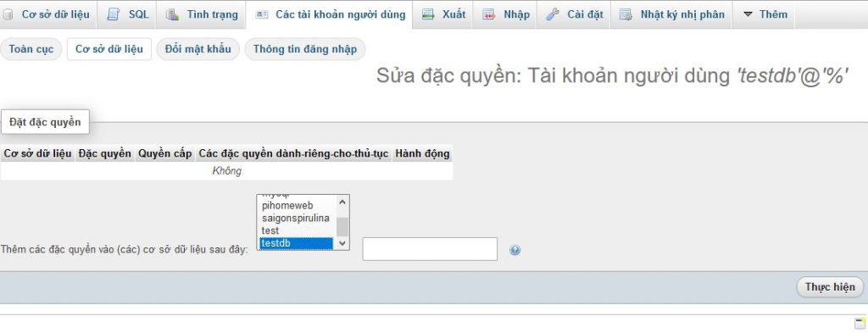Click the Không empty-row text
Viewport: 868px width, 333px height.
click(x=227, y=171)
